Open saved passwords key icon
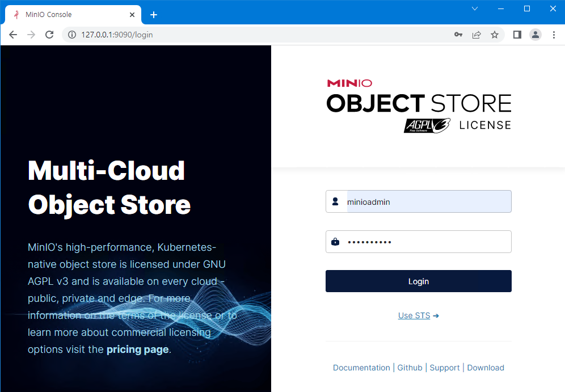This screenshot has height=392, width=565. [x=458, y=35]
